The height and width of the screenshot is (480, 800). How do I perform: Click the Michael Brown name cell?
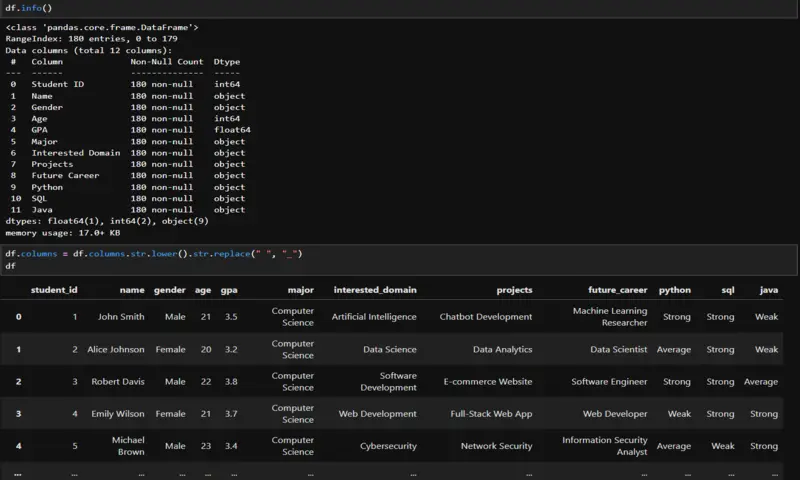(128, 446)
